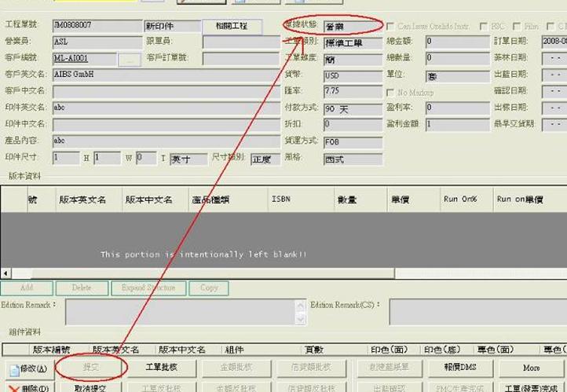Viewport: 567px width, 392px height.
Task: Click the More button
Action: pos(531,368)
